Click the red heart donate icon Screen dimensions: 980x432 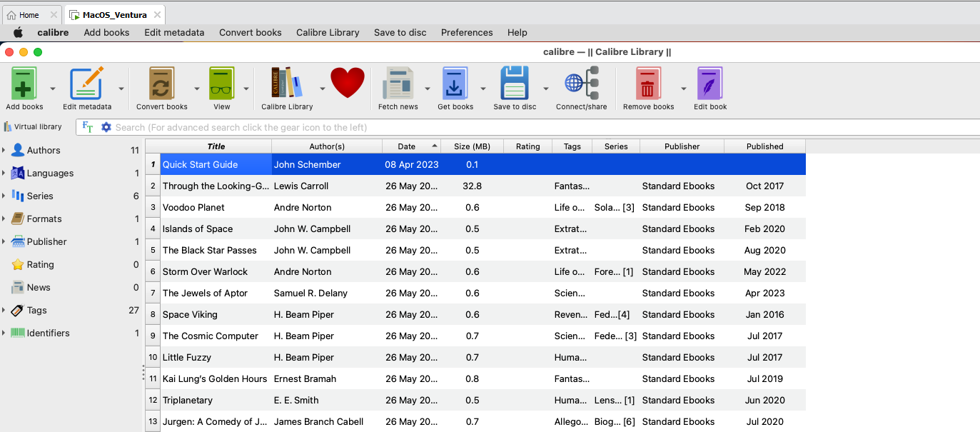(x=348, y=84)
